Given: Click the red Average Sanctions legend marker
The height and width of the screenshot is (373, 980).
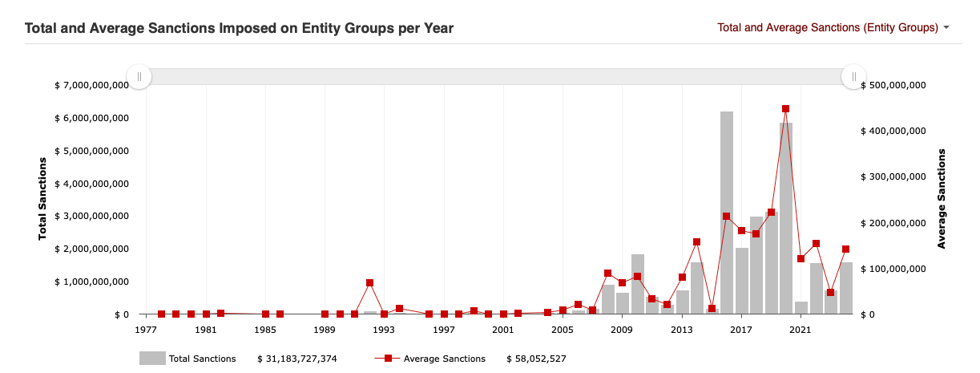Looking at the screenshot, I should pyautogui.click(x=387, y=359).
